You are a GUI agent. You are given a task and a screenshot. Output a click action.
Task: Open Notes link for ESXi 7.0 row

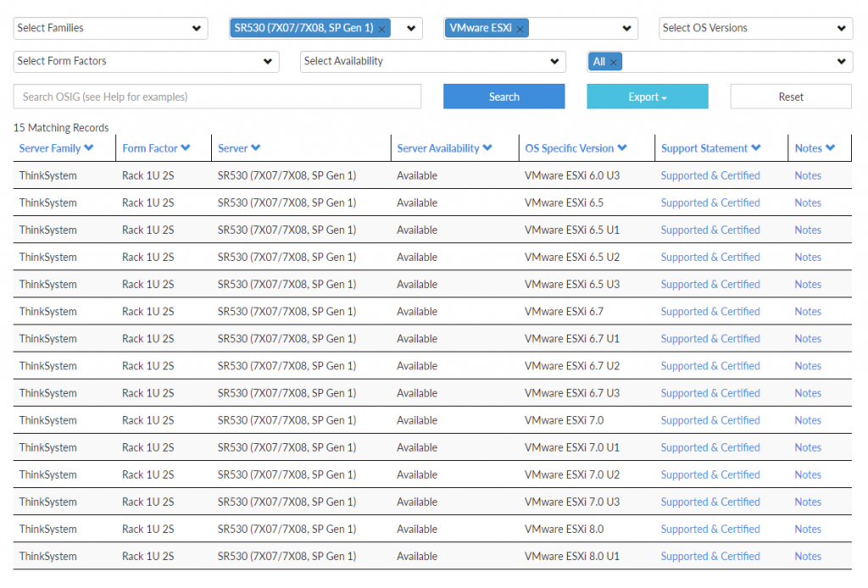pos(808,420)
